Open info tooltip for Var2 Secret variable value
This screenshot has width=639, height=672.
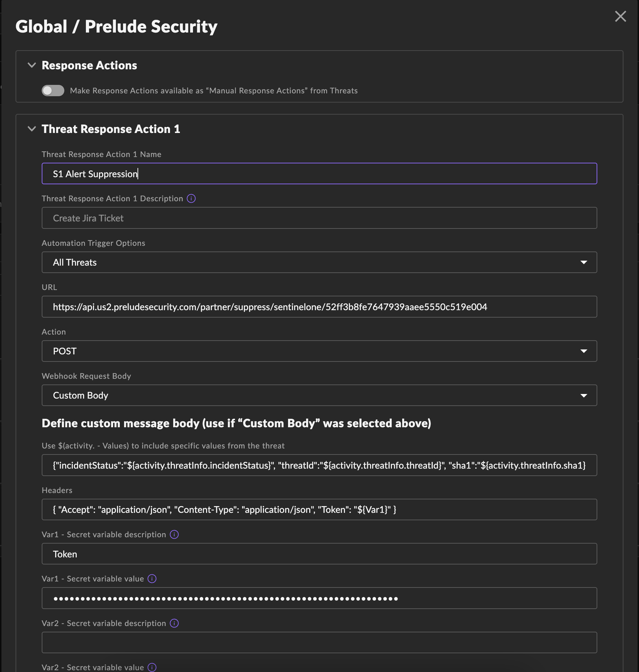click(x=152, y=667)
